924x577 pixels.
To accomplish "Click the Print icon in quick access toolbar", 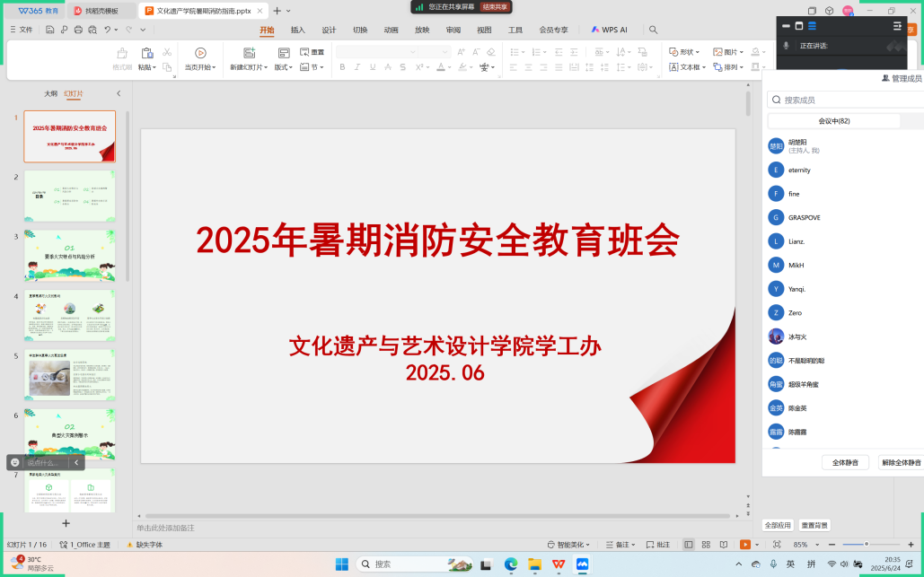I will [x=78, y=30].
